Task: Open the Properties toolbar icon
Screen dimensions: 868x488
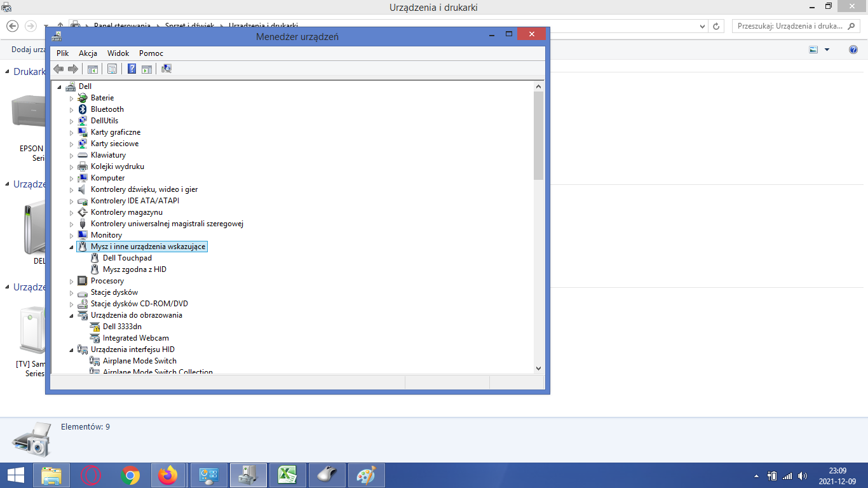Action: (x=112, y=69)
